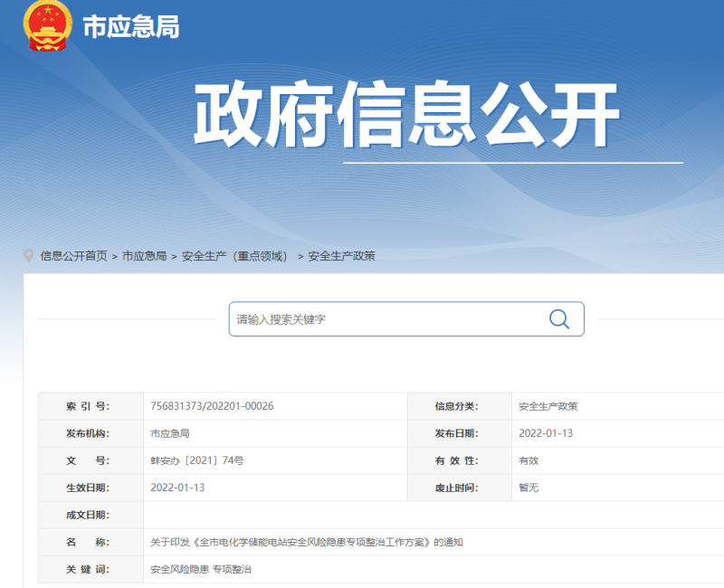Click the 暂无 value beside 废止时间
724x588 pixels.
(x=529, y=488)
